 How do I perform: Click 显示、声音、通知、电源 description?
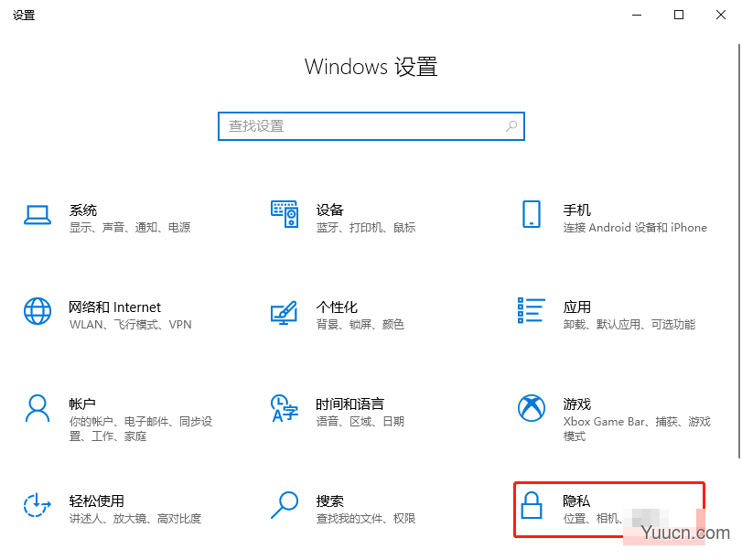[x=130, y=228]
